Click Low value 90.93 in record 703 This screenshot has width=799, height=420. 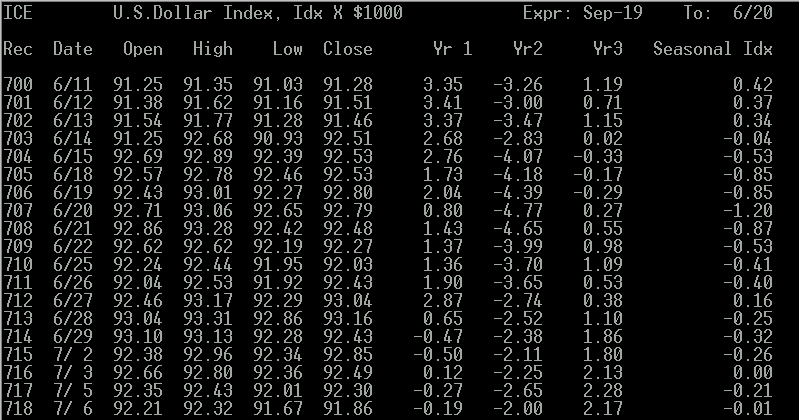tap(278, 138)
